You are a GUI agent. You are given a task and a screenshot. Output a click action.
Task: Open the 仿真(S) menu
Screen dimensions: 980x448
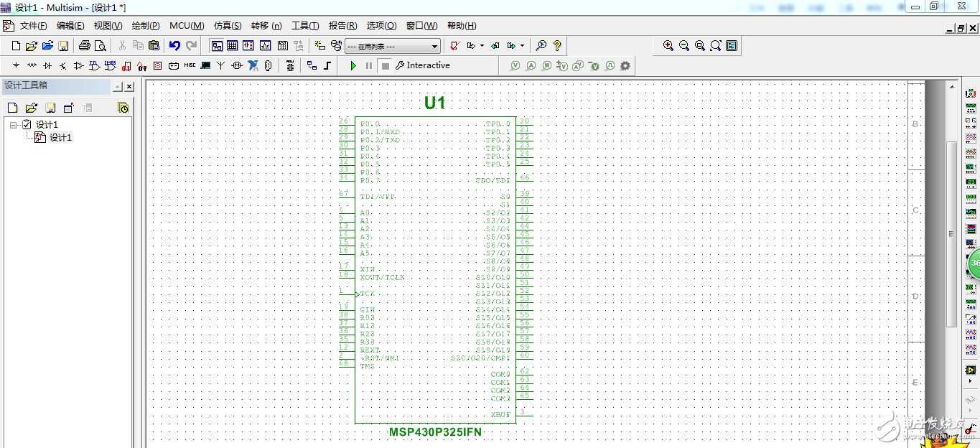click(x=228, y=26)
